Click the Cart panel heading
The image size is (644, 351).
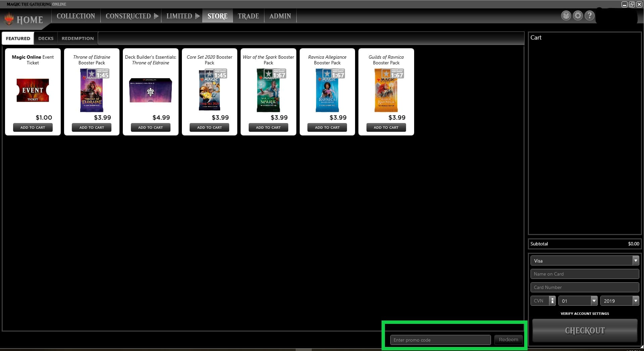click(536, 38)
